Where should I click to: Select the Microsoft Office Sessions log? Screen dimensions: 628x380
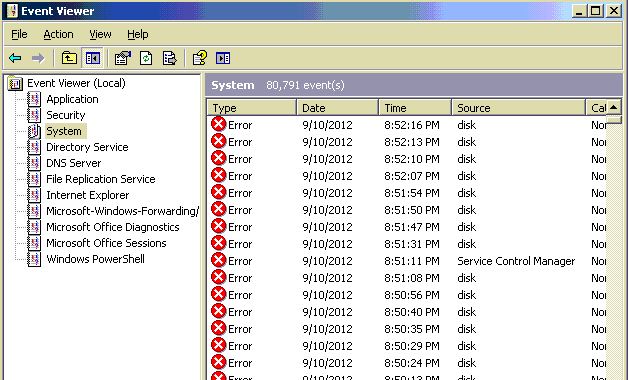tap(106, 243)
